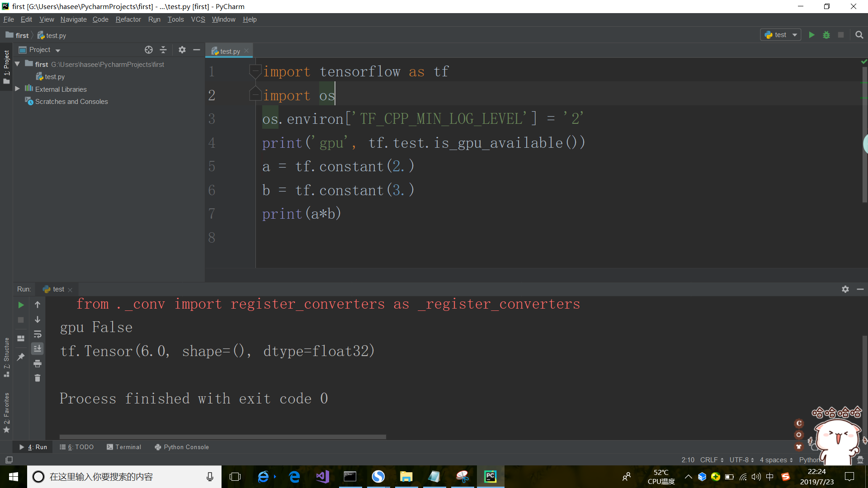Expand the External Libraries tree node
This screenshot has height=488, width=868.
(17, 89)
